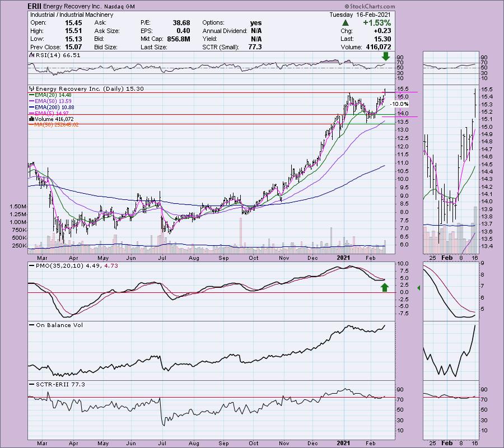
Task: Click the 'EMA(20) 14.48' legend text
Action: 53,95
